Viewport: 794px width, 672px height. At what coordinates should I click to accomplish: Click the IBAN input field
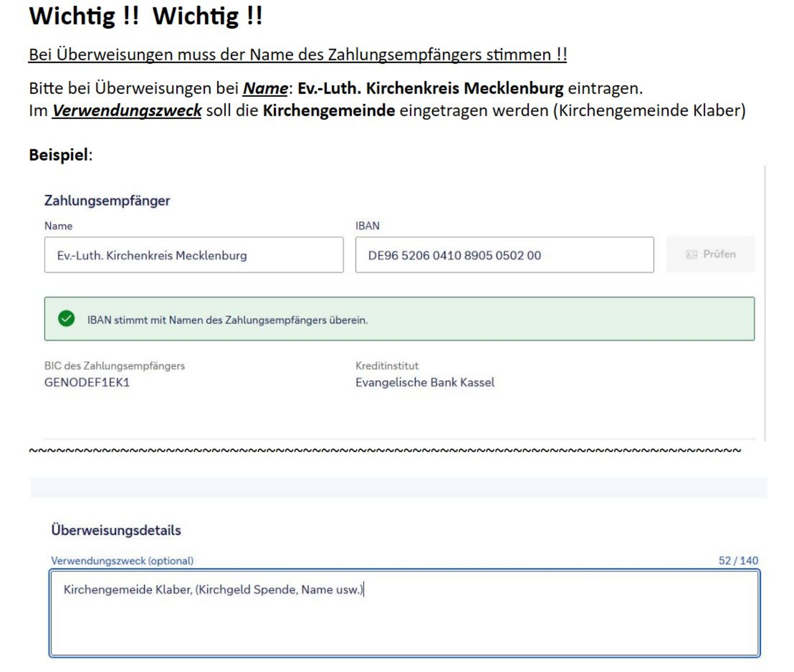tap(504, 255)
